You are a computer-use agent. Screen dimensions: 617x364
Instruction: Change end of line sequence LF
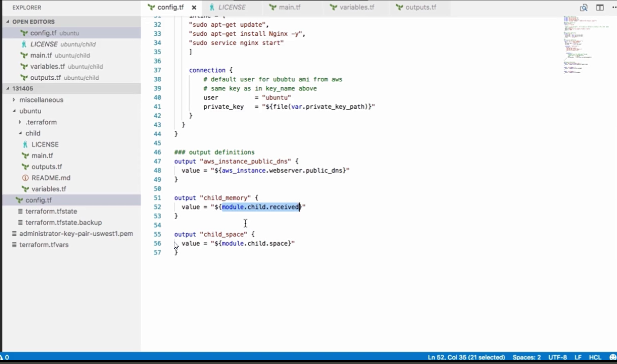[x=578, y=357]
